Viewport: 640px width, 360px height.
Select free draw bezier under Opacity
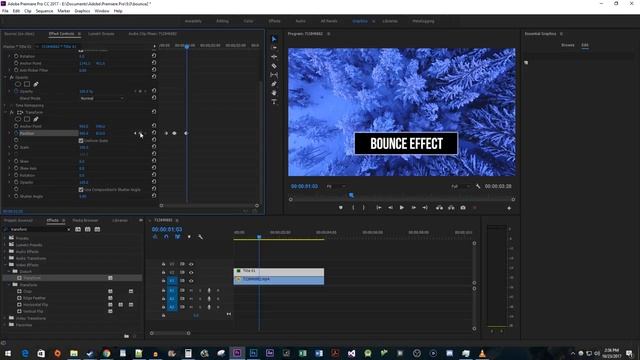(36, 84)
